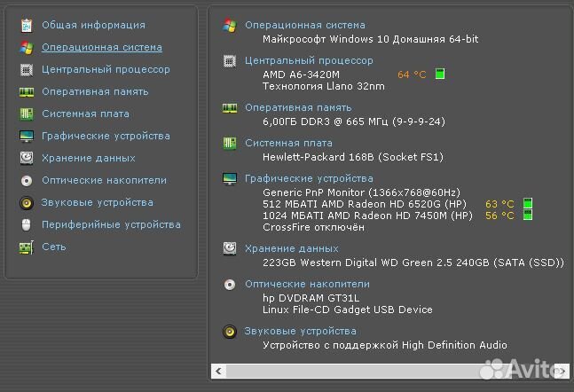The height and width of the screenshot is (392, 574).
Task: Click the AMD Radeon HD 7450M line
Action: tap(367, 216)
